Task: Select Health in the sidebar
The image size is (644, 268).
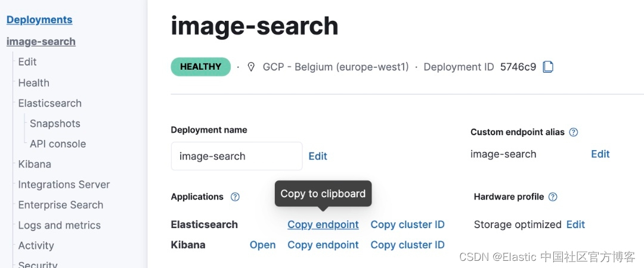Action: click(33, 83)
